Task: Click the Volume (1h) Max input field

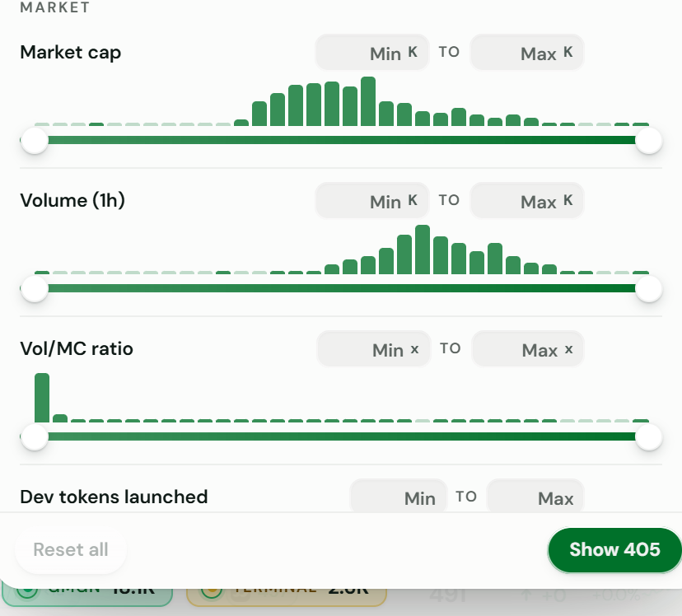Action: click(526, 201)
